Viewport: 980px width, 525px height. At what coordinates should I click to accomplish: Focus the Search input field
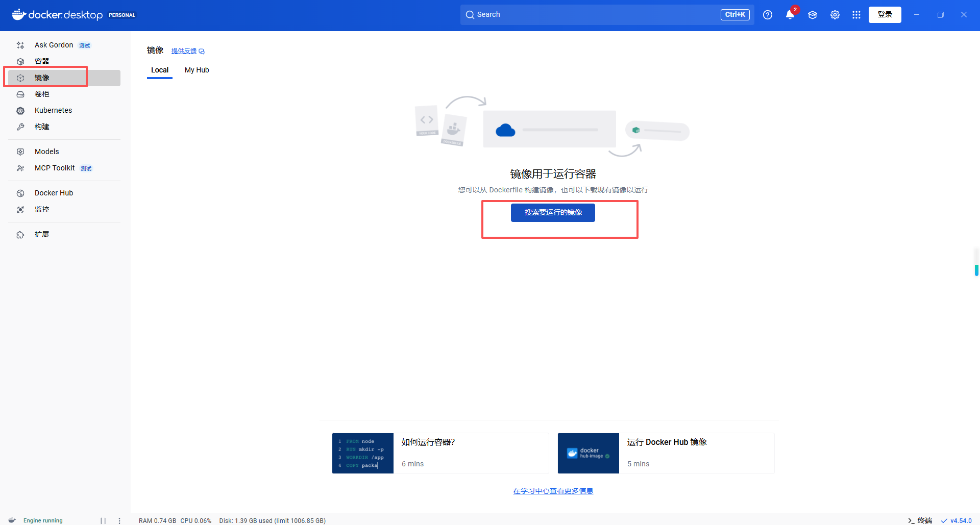(x=607, y=15)
